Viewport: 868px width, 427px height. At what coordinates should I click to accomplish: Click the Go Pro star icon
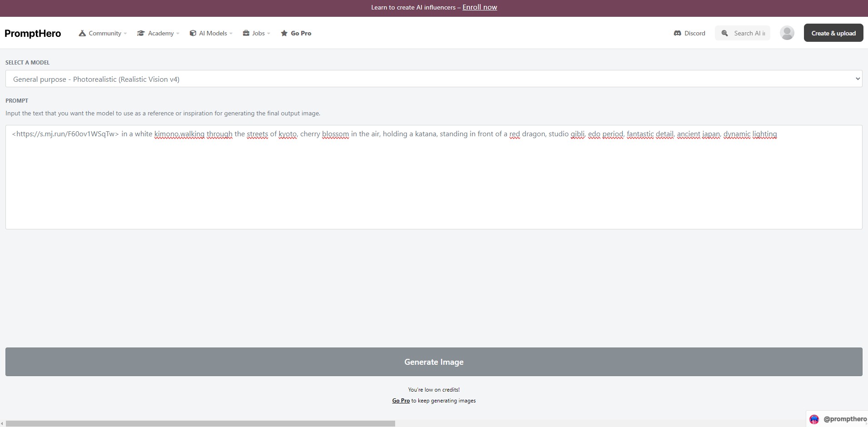tap(284, 33)
